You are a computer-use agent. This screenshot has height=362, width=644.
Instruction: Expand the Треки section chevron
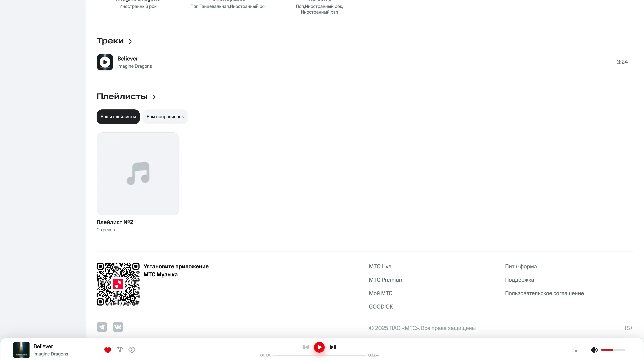(130, 41)
